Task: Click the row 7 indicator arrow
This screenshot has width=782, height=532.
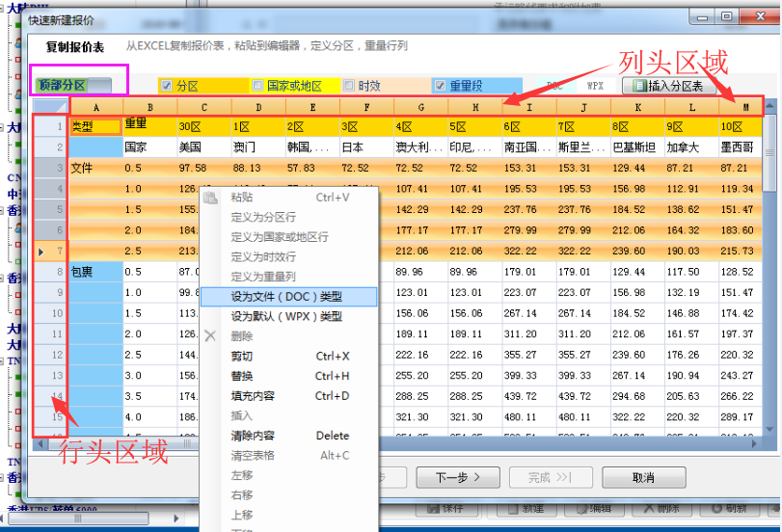Action: pyautogui.click(x=40, y=252)
